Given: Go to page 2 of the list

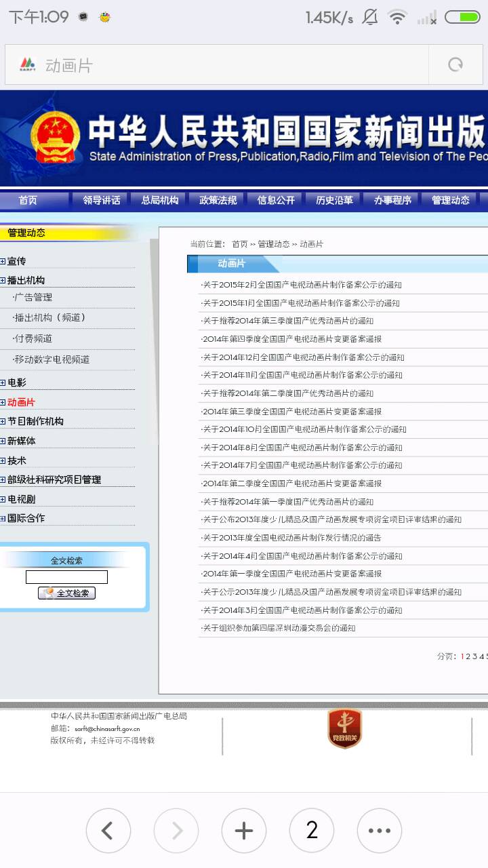Looking at the screenshot, I should click(468, 656).
